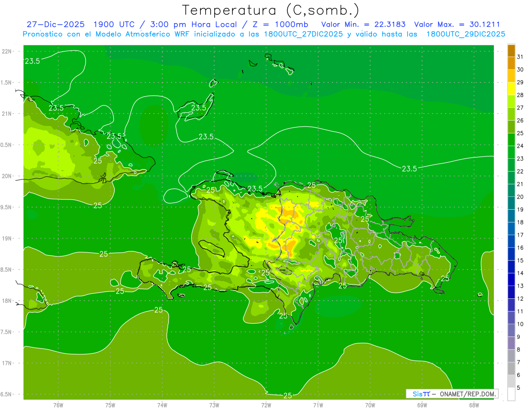Click the '19N' latitude axis label

(7, 239)
